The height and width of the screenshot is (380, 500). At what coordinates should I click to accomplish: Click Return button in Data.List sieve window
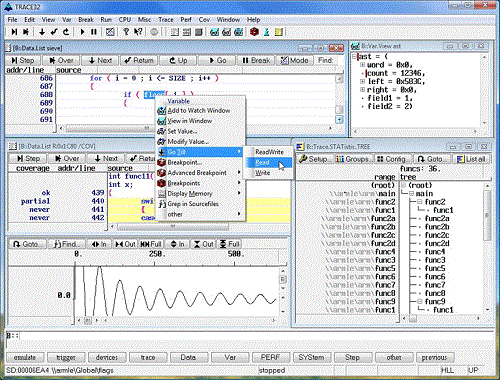139,60
